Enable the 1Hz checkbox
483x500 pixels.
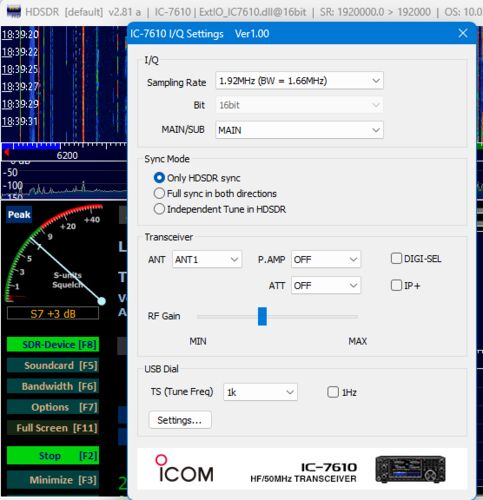pos(333,392)
